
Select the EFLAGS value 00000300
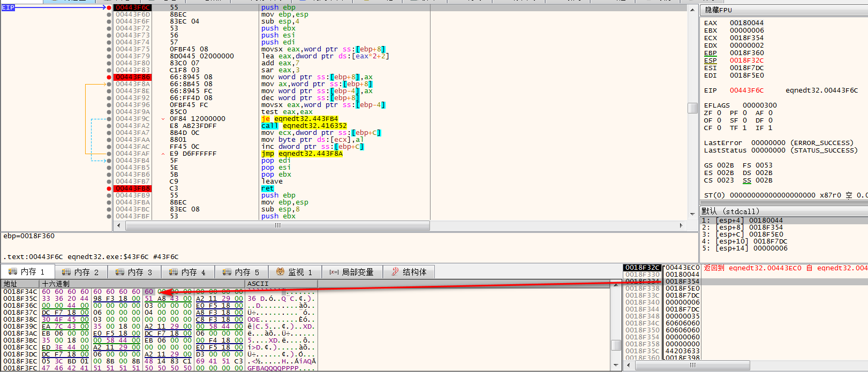pyautogui.click(x=760, y=105)
